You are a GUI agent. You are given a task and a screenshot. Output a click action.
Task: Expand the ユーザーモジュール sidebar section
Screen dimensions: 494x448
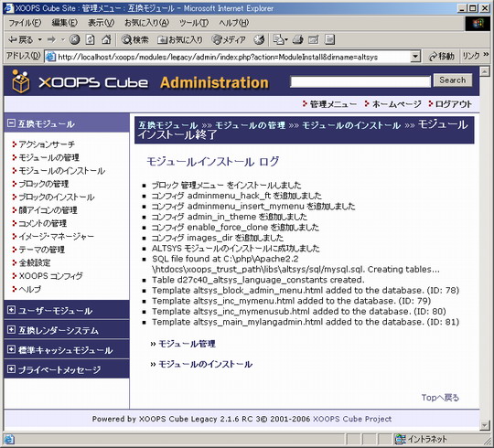[x=11, y=310]
